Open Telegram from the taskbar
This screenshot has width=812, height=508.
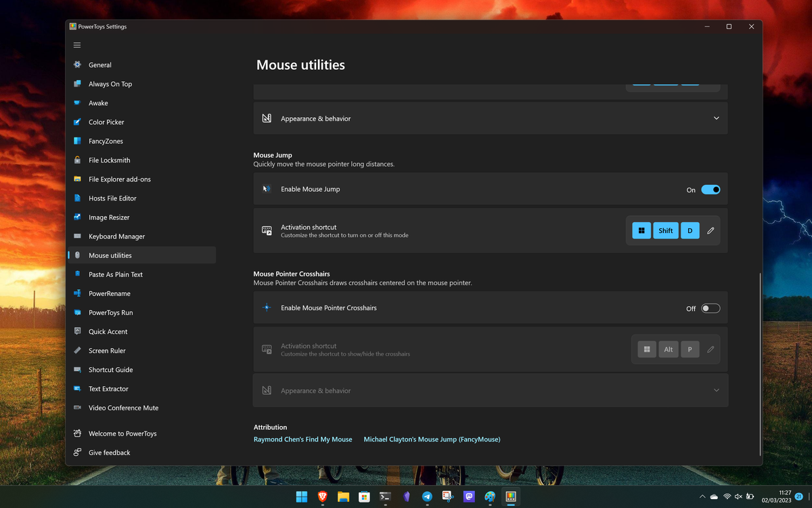[427, 496]
